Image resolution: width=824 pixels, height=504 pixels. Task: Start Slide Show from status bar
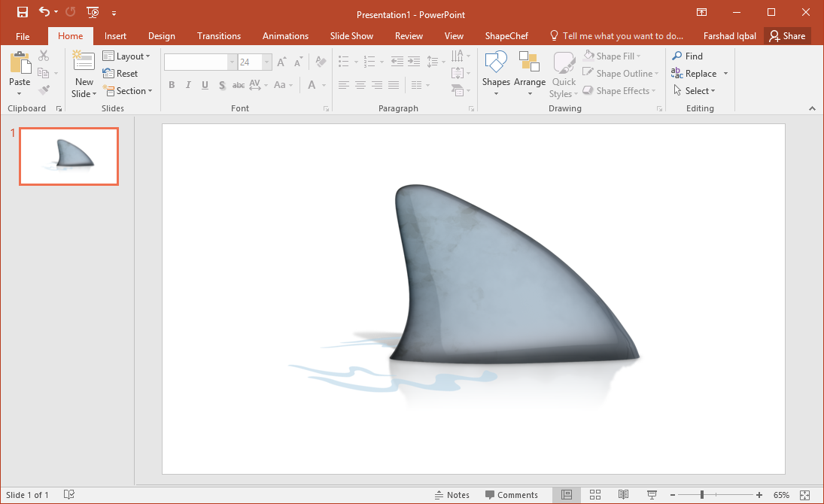pyautogui.click(x=652, y=494)
